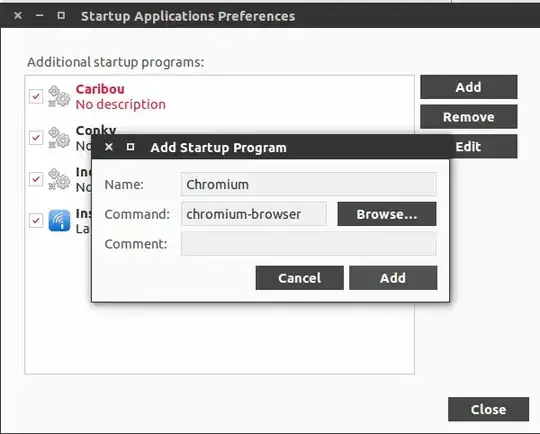Click Add in the main preferences window
This screenshot has height=434, width=540.
(x=469, y=87)
